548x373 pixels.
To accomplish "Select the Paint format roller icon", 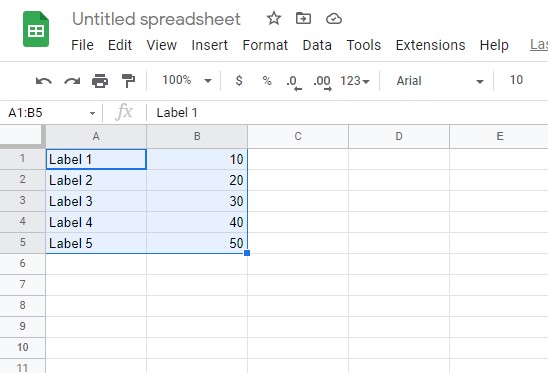I will [128, 81].
